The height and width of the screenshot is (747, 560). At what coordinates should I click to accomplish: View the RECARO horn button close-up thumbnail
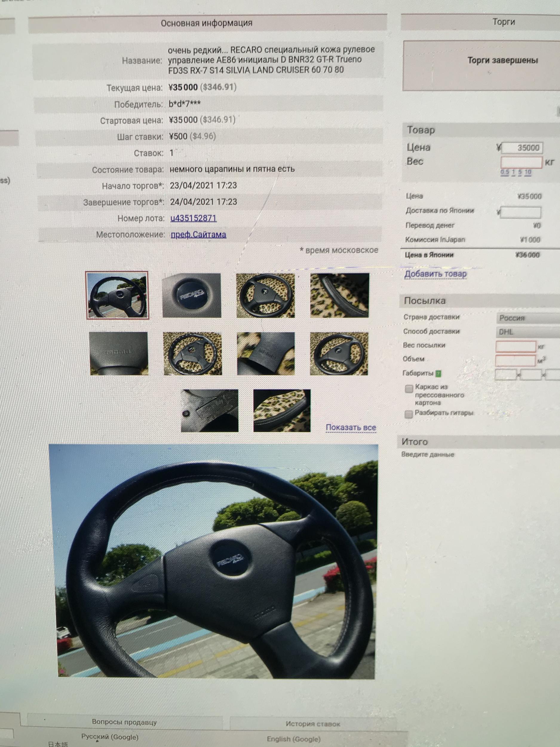point(192,296)
